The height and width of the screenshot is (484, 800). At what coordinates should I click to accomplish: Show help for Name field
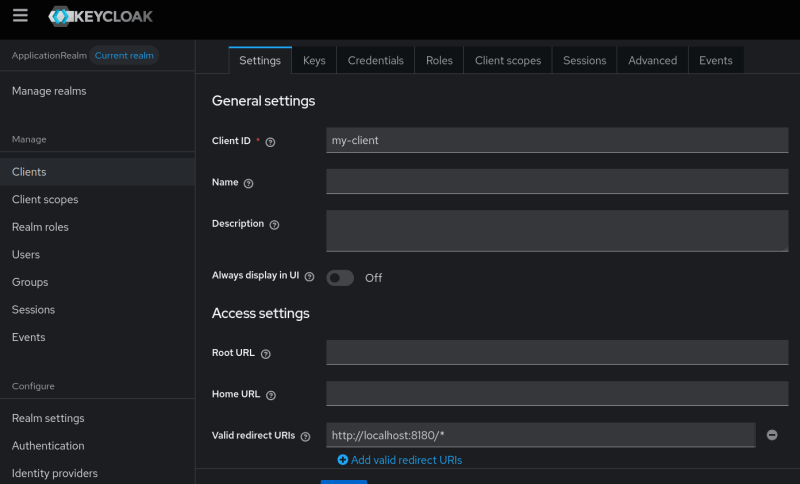point(248,184)
